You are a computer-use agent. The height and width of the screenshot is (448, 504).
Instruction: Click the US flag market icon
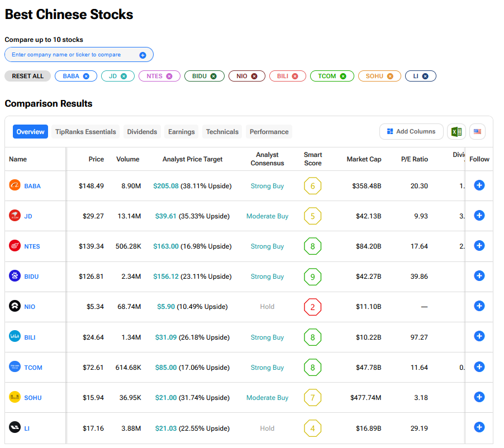tap(477, 132)
